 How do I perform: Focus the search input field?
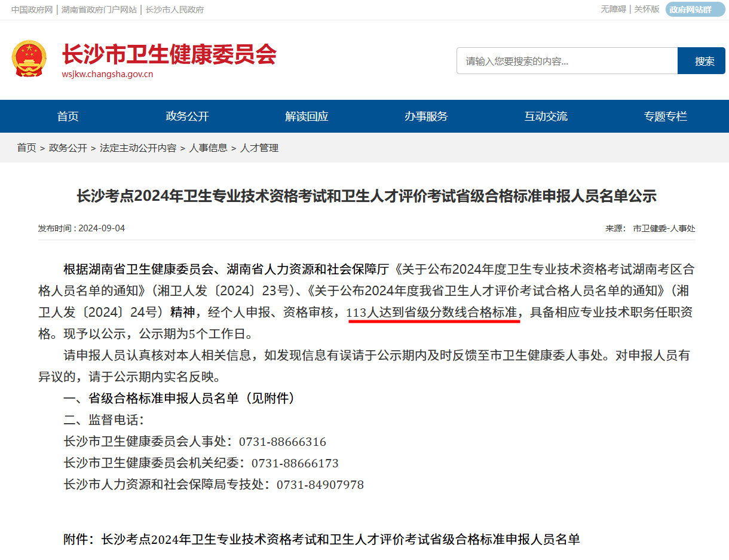coord(566,61)
